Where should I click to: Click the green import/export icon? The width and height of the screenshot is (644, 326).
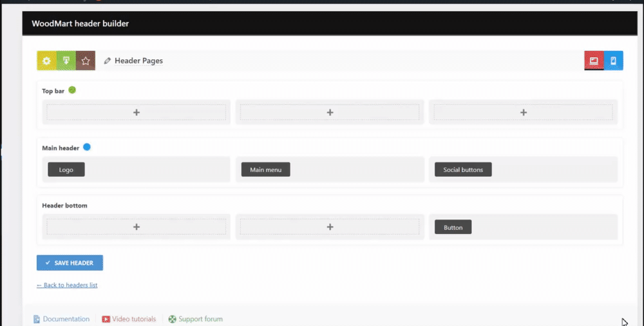pyautogui.click(x=66, y=61)
